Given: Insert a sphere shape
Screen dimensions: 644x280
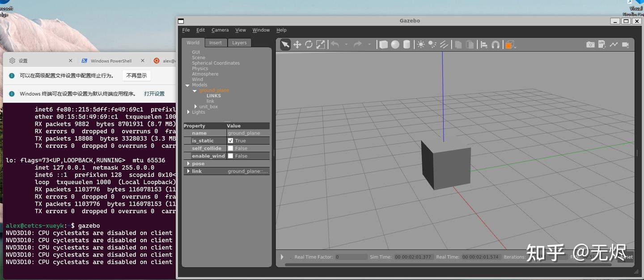Looking at the screenshot, I should [x=395, y=44].
